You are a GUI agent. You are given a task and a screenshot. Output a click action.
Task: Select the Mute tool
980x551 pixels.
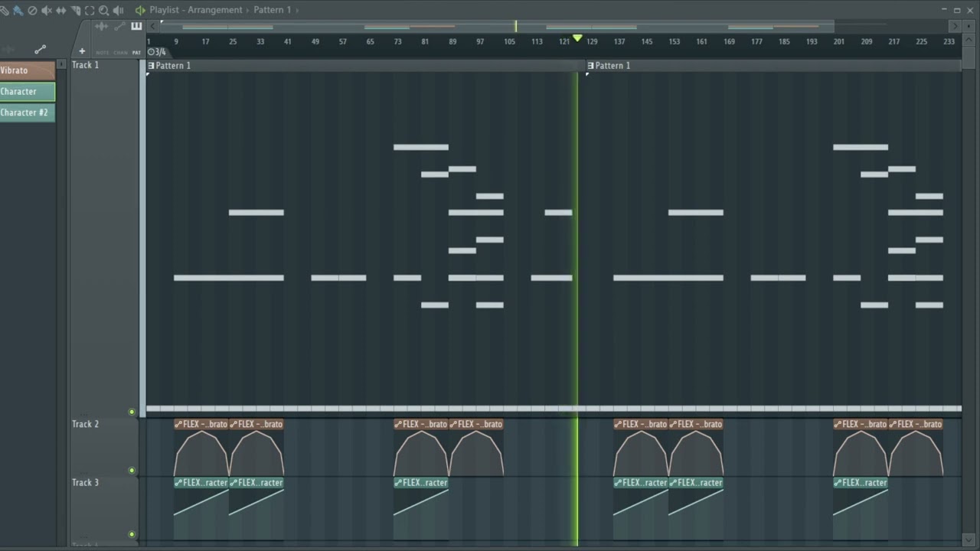tap(47, 10)
